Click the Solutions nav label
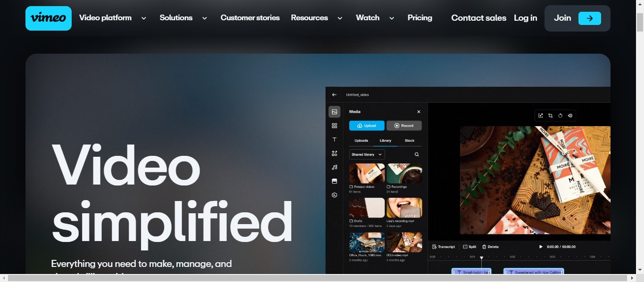The image size is (644, 282). coord(176,18)
